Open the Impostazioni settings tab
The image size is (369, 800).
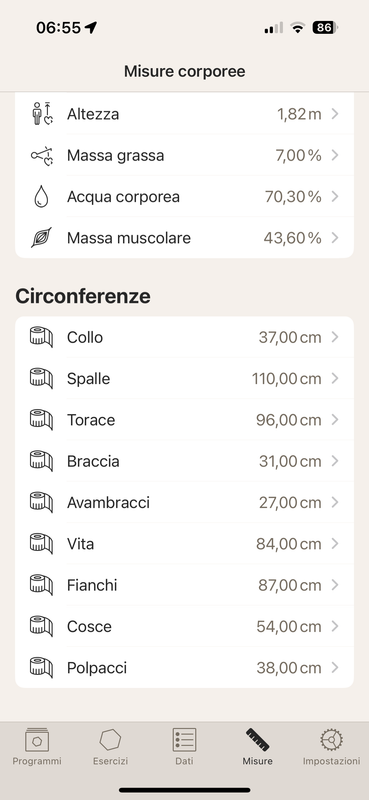331,747
